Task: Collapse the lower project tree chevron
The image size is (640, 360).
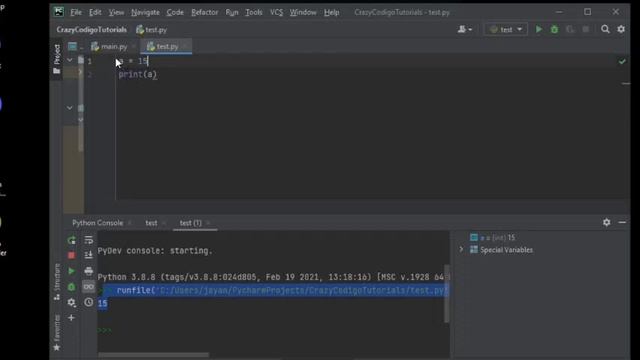Action: [70, 108]
